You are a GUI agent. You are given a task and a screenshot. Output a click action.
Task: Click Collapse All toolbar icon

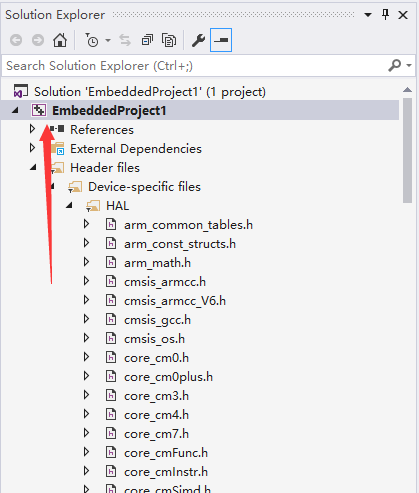tap(147, 40)
